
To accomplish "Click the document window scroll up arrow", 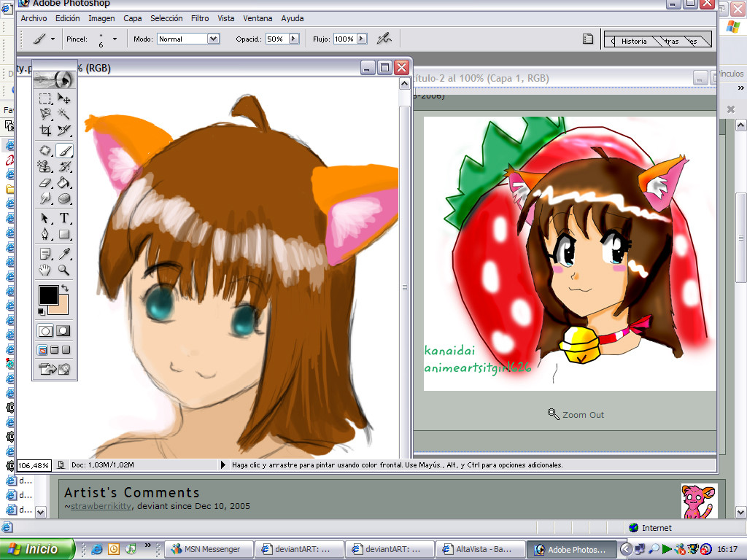I will pyautogui.click(x=404, y=84).
